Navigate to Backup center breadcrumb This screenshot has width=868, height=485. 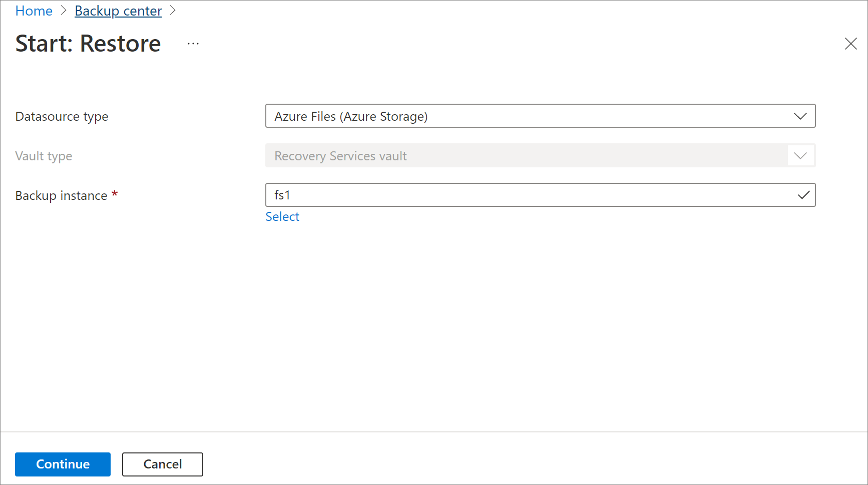click(118, 11)
